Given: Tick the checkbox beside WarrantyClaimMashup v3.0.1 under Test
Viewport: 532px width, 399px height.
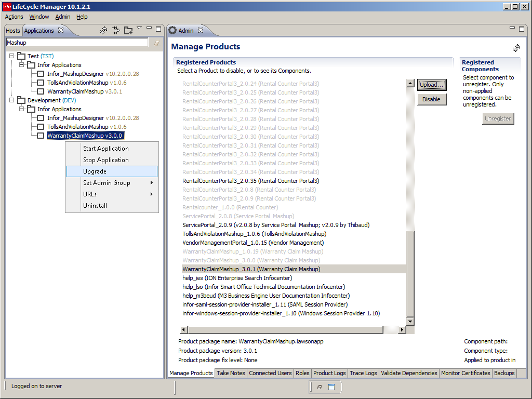Looking at the screenshot, I should click(x=41, y=91).
